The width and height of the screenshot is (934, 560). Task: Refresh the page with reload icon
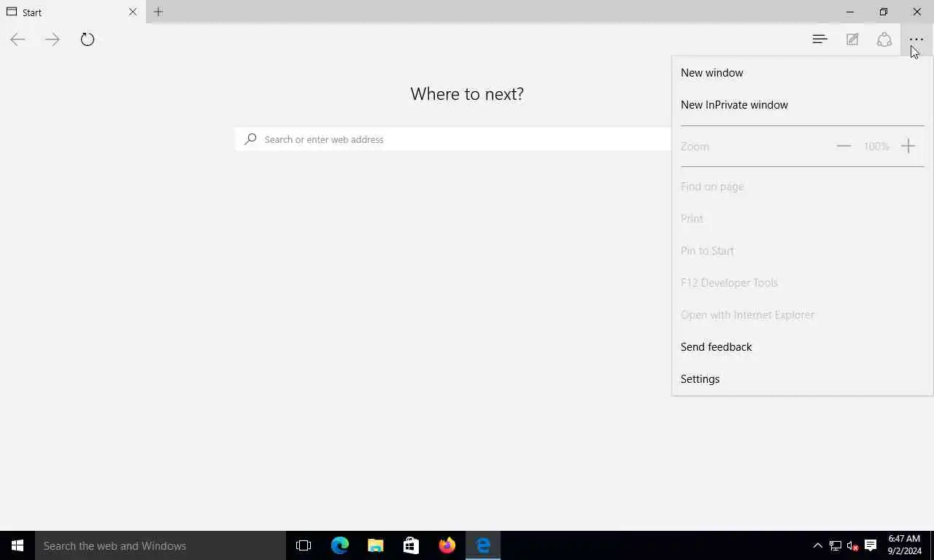point(88,39)
